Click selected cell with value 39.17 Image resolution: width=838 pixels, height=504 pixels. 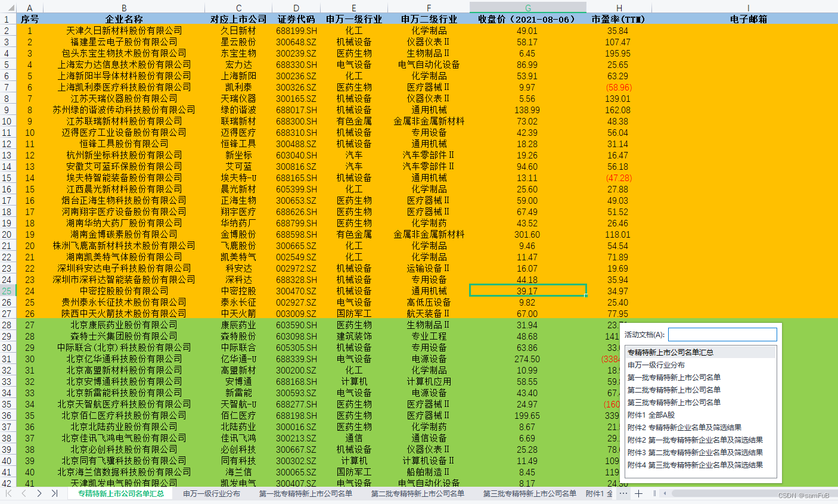[x=528, y=291]
